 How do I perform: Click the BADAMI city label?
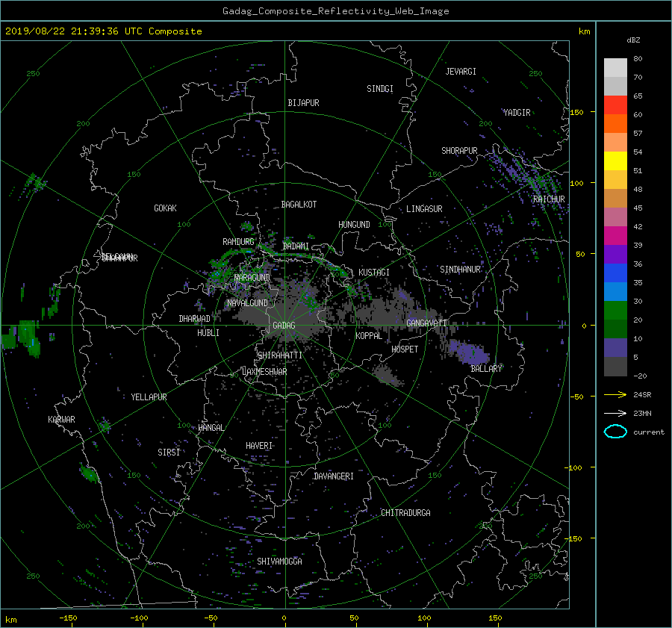click(x=296, y=246)
